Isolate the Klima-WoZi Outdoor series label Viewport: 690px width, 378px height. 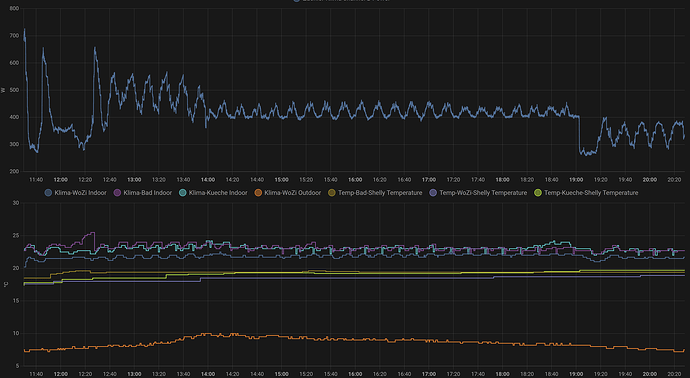(x=293, y=193)
